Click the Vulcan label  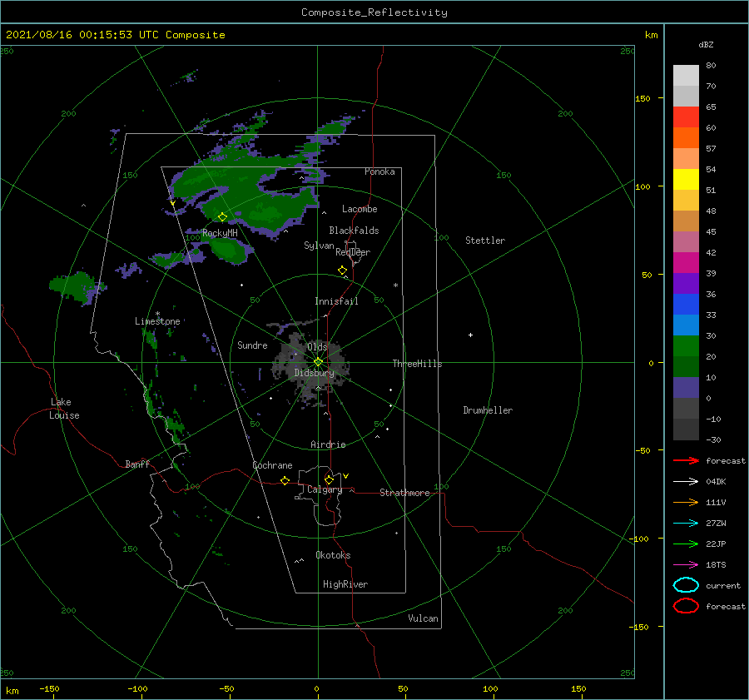[423, 618]
